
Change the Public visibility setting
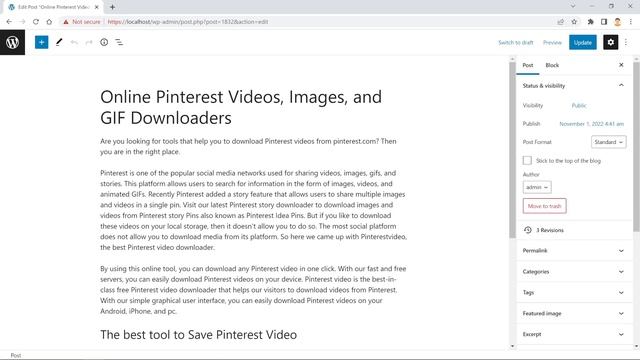pyautogui.click(x=579, y=105)
